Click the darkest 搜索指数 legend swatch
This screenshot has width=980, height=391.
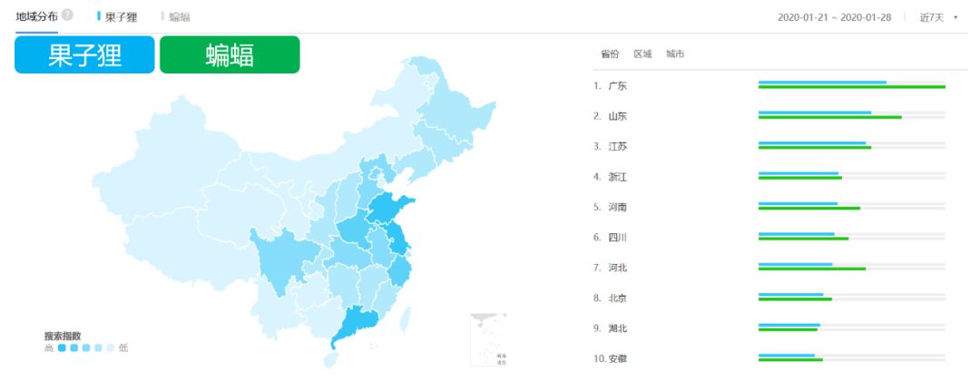click(62, 347)
